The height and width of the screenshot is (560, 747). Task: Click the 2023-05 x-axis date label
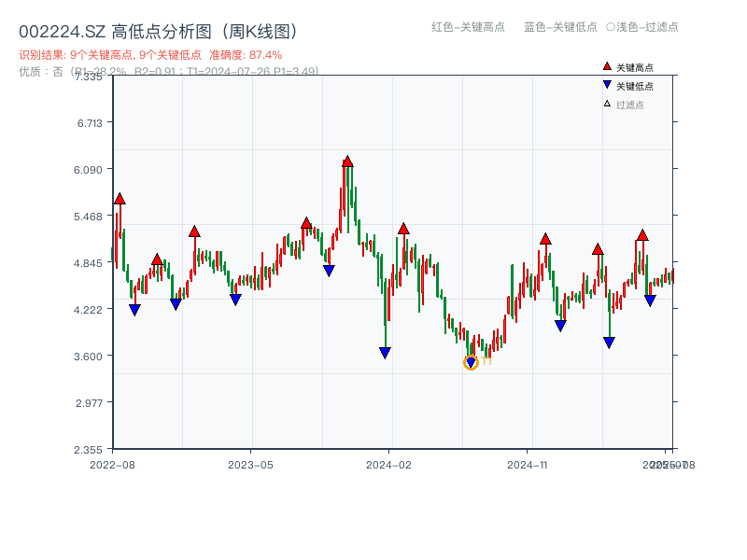(250, 465)
